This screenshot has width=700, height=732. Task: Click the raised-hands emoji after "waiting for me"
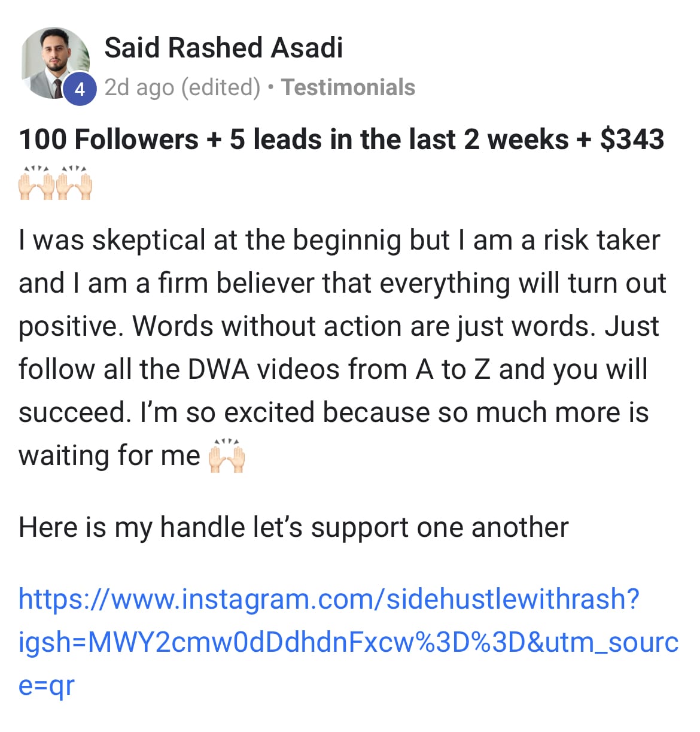pos(226,456)
